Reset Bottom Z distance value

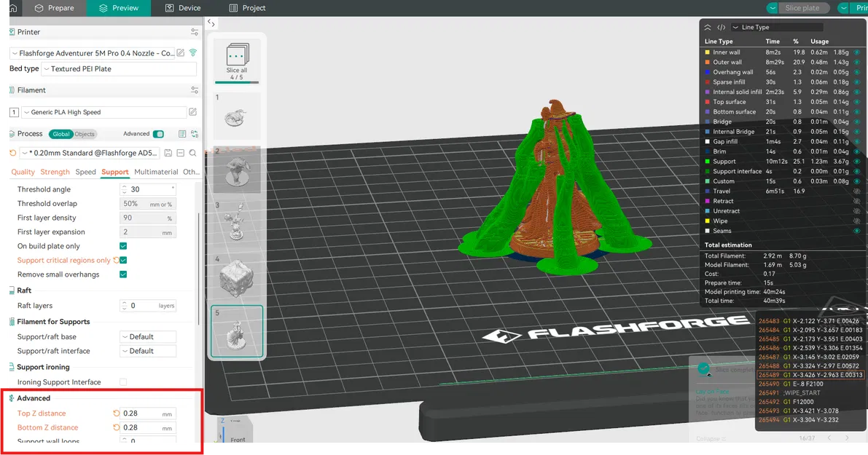point(117,427)
